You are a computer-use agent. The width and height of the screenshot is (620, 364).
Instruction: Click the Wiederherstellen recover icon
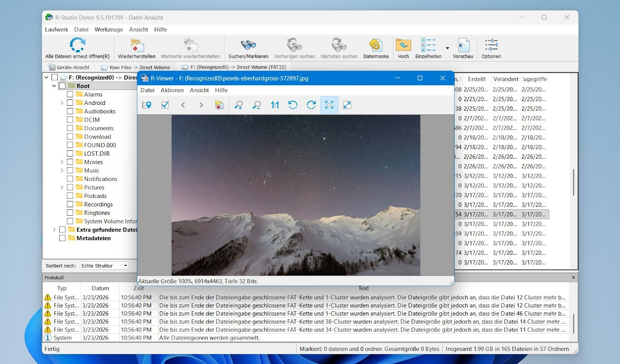point(136,46)
